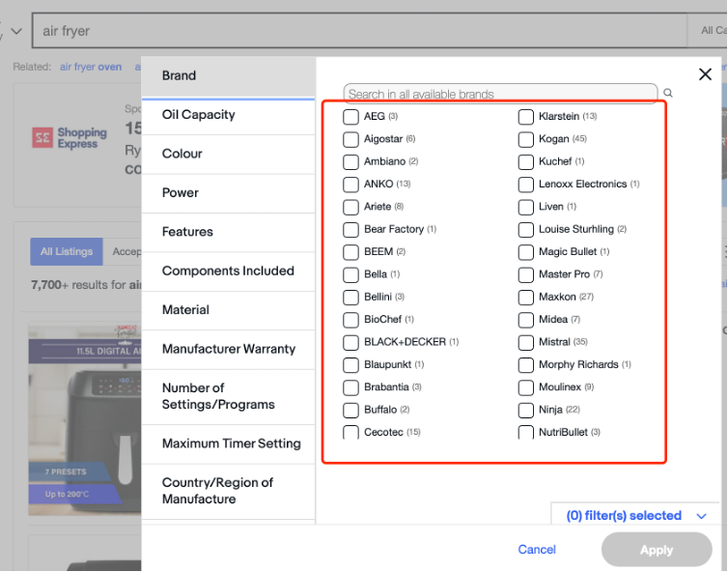Check the BEEM checkbox
The width and height of the screenshot is (728, 572).
tap(350, 252)
